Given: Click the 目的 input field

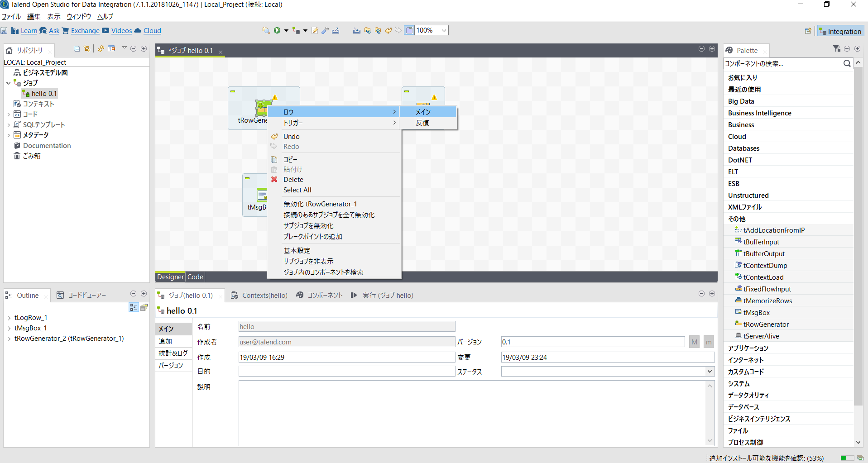Looking at the screenshot, I should click(346, 372).
